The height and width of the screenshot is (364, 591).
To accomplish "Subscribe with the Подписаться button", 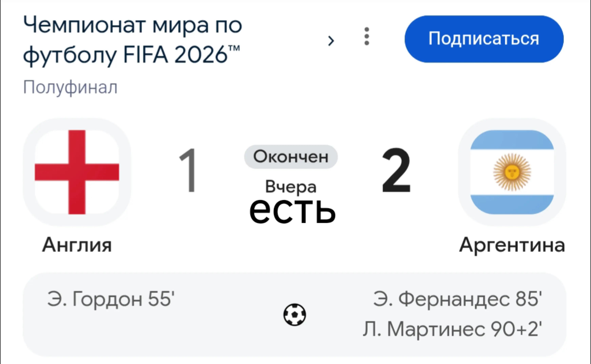I will [484, 39].
